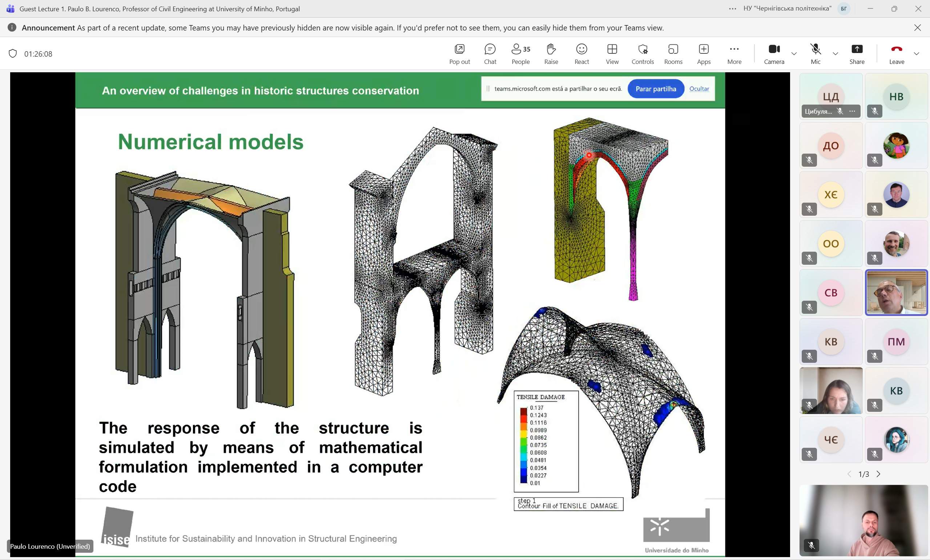Toggle the Camera on or off
This screenshot has width=930, height=560.
[774, 53]
